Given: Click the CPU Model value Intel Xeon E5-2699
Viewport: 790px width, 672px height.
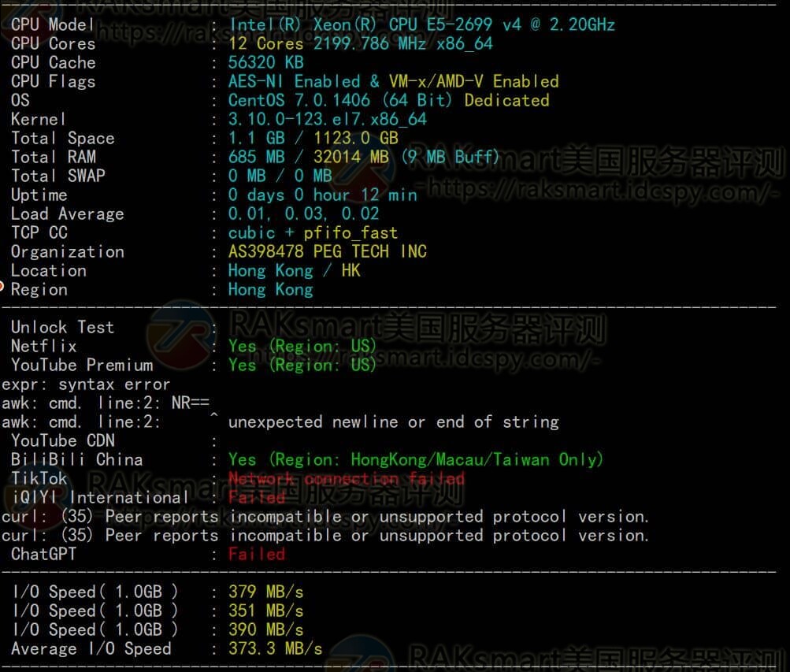Looking at the screenshot, I should 421,24.
